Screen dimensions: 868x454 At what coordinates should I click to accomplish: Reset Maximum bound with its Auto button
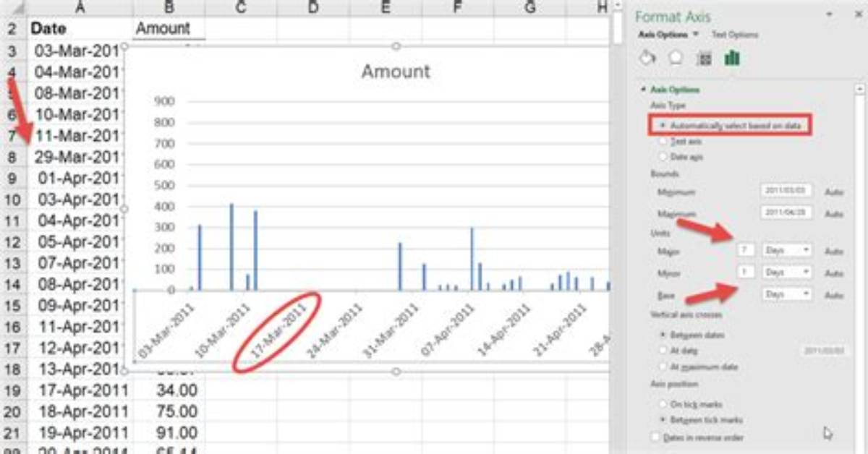pos(834,215)
